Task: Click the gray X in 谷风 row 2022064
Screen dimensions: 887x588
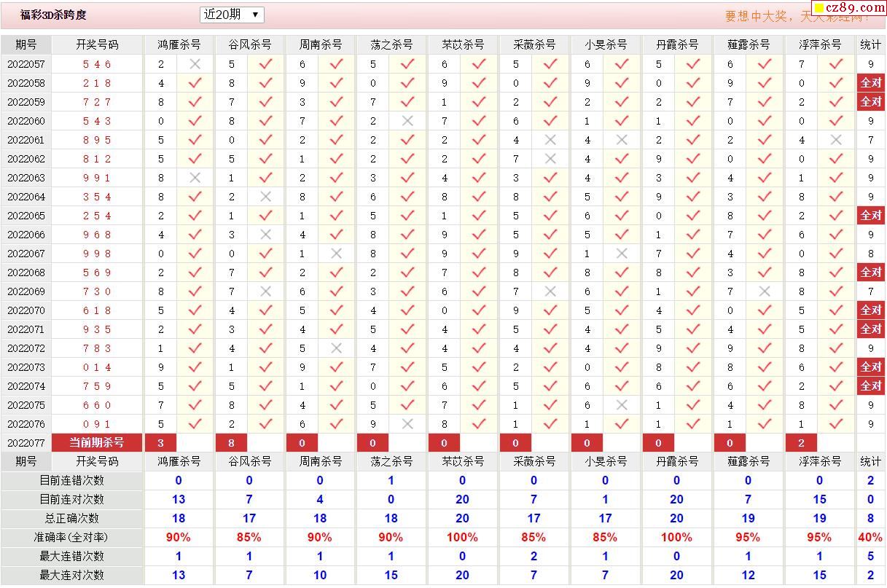Action: pyautogui.click(x=266, y=197)
